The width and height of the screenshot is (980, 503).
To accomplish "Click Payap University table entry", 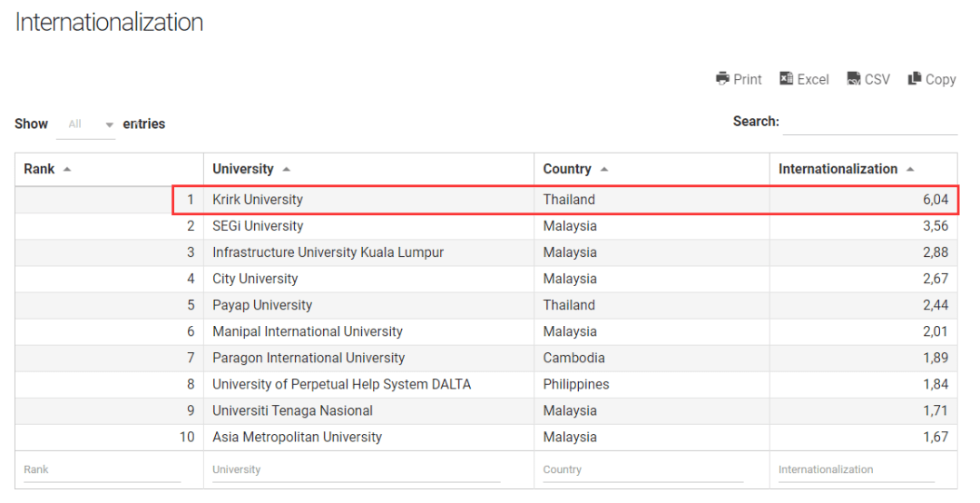I will click(x=262, y=305).
